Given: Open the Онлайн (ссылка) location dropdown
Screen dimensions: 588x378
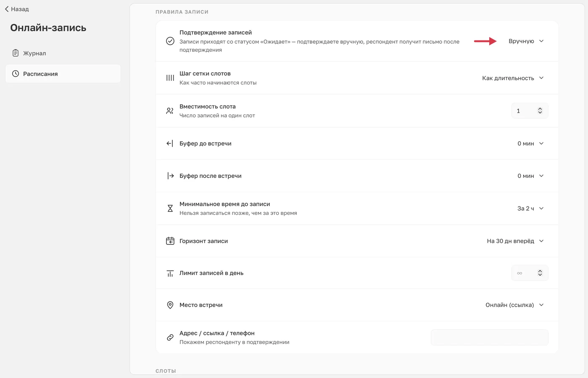Looking at the screenshot, I should [x=515, y=305].
